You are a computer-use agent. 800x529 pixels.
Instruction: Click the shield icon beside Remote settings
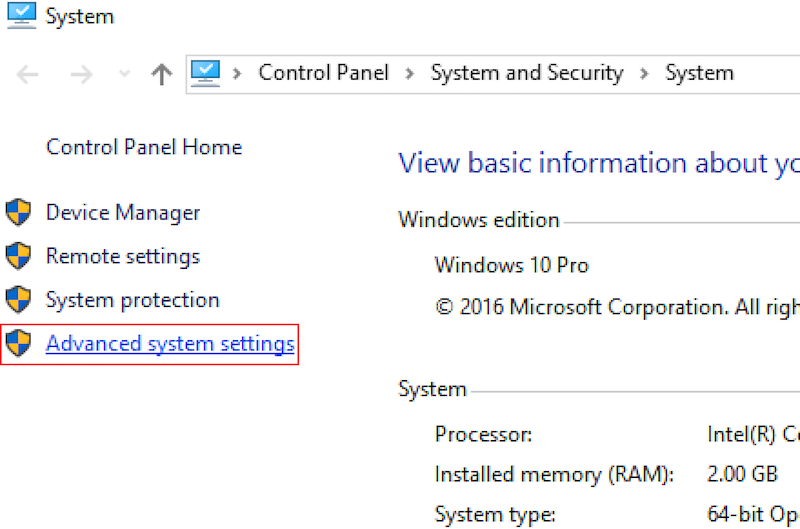(x=18, y=256)
